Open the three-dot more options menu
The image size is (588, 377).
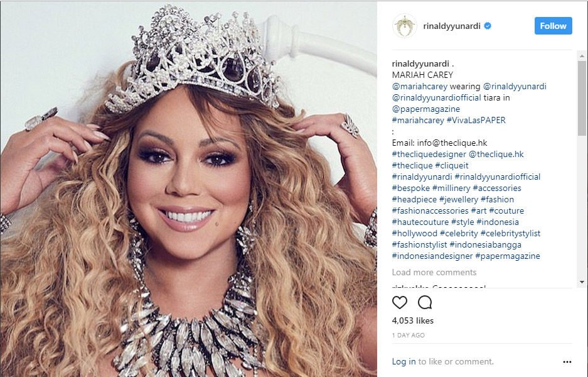[567, 362]
